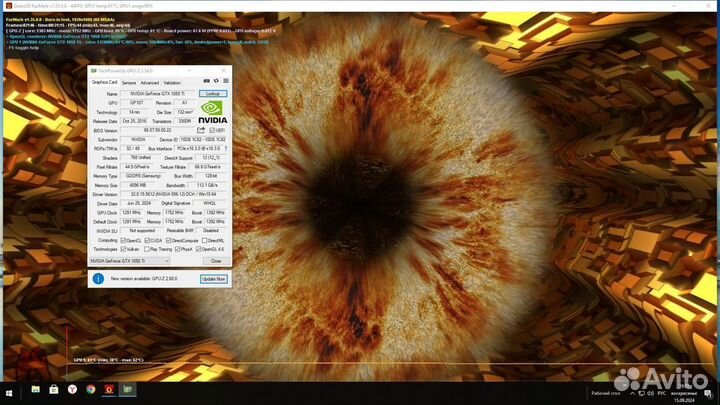The height and width of the screenshot is (405, 720).
Task: Click the Lookup button
Action: click(213, 93)
